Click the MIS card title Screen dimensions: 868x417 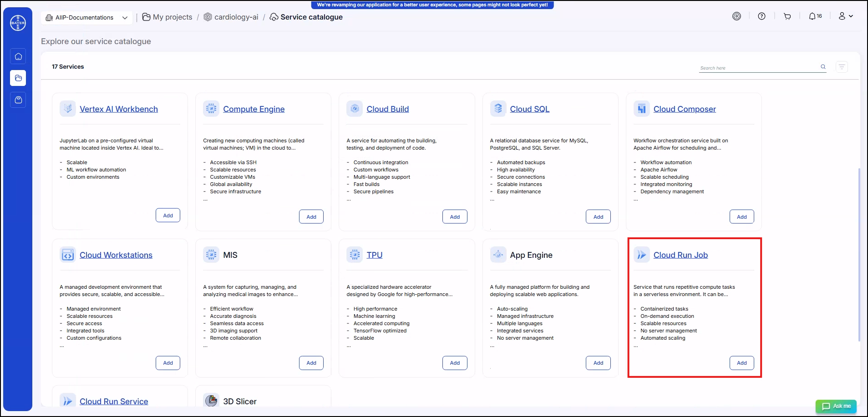click(x=230, y=255)
